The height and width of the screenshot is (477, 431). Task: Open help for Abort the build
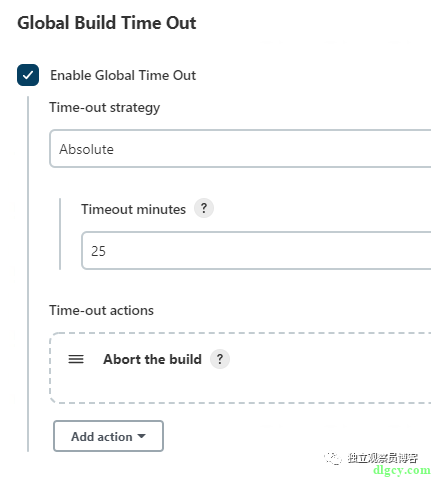coord(220,359)
